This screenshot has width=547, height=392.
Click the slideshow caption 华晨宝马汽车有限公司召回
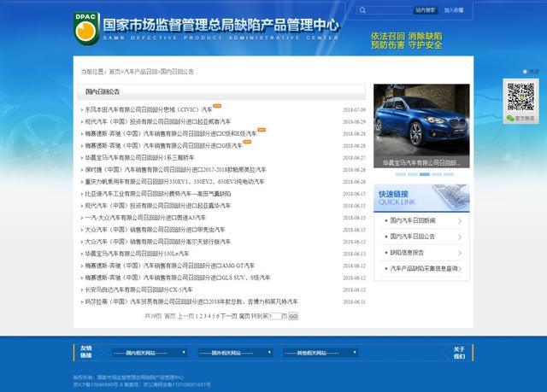click(421, 163)
